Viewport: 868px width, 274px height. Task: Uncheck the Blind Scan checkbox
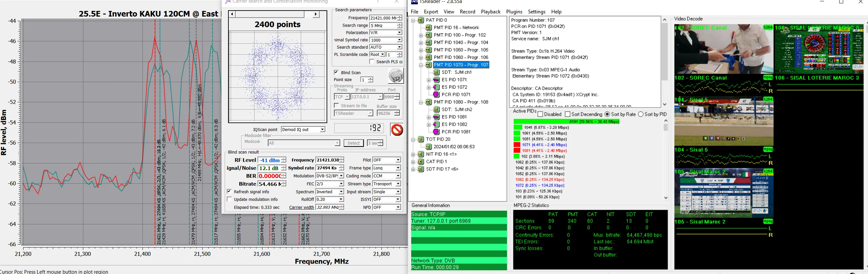[336, 72]
